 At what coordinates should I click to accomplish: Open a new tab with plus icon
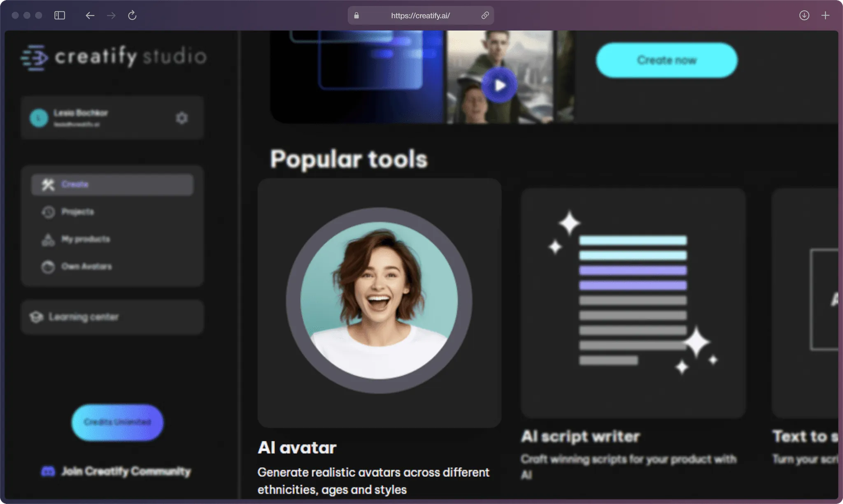pos(825,15)
